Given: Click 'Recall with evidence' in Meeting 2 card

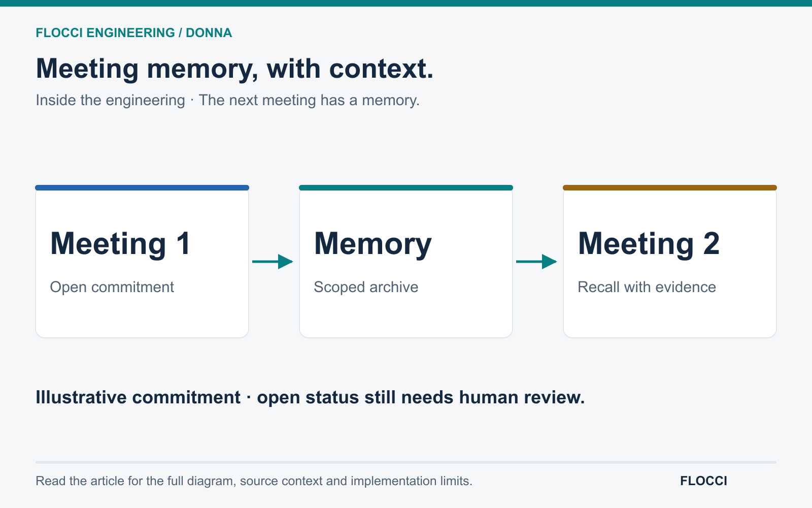Looking at the screenshot, I should (x=647, y=287).
